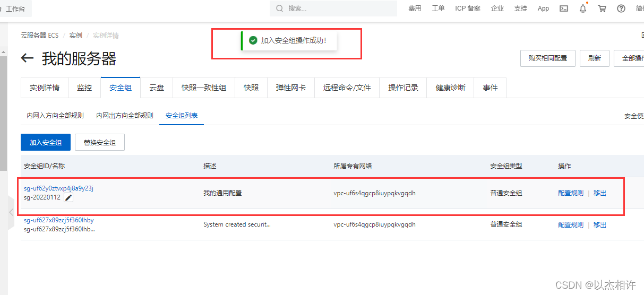Click 安全组类型 column header
644x295 pixels.
click(506, 166)
